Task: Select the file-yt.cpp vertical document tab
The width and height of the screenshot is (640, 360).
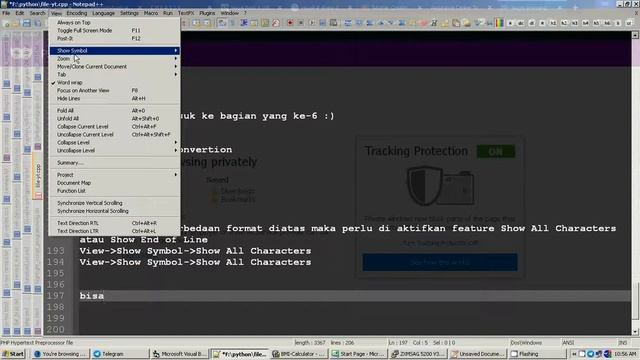Action: [38, 177]
